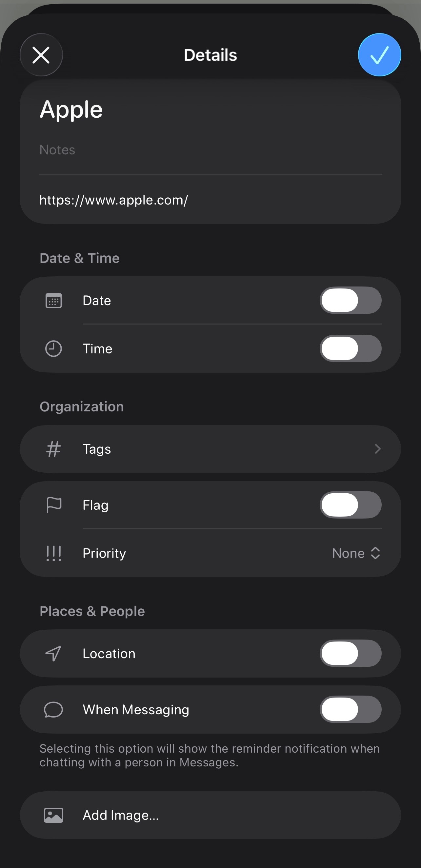Expand Tags with the chevron arrow
The image size is (421, 868).
pyautogui.click(x=377, y=449)
